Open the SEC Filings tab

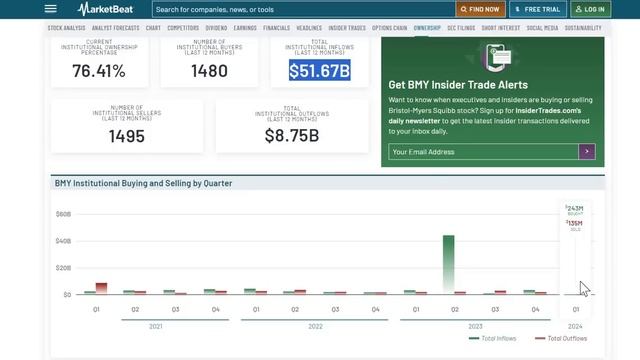coord(461,28)
